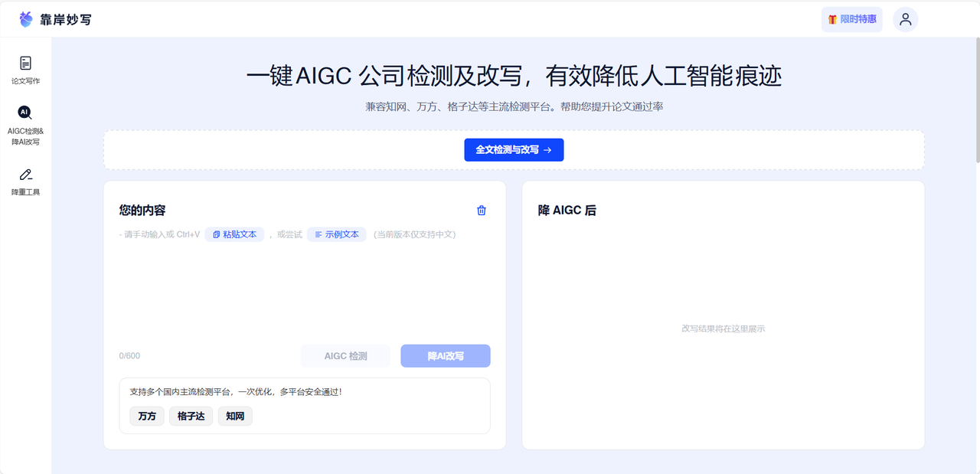Click the 一键AIGC公司检测及改写 headline
The image size is (980, 474).
pos(514,76)
